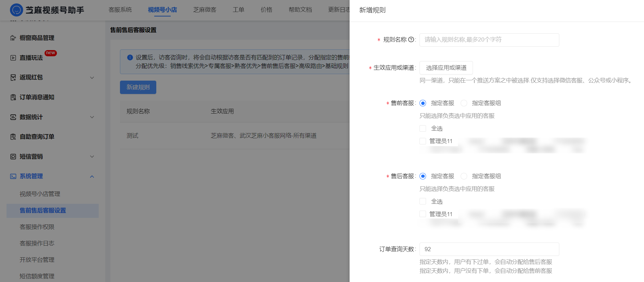This screenshot has height=282, width=644.
Task: Click the info icon in the notice banner
Action: pos(130,58)
